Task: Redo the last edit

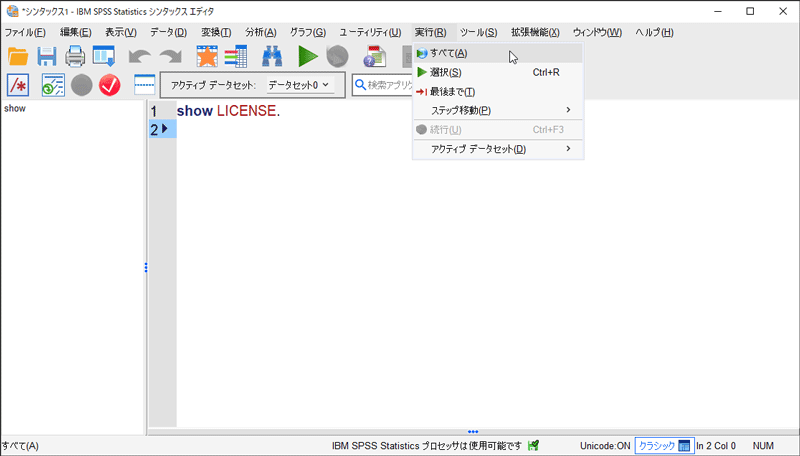Action: pos(170,57)
